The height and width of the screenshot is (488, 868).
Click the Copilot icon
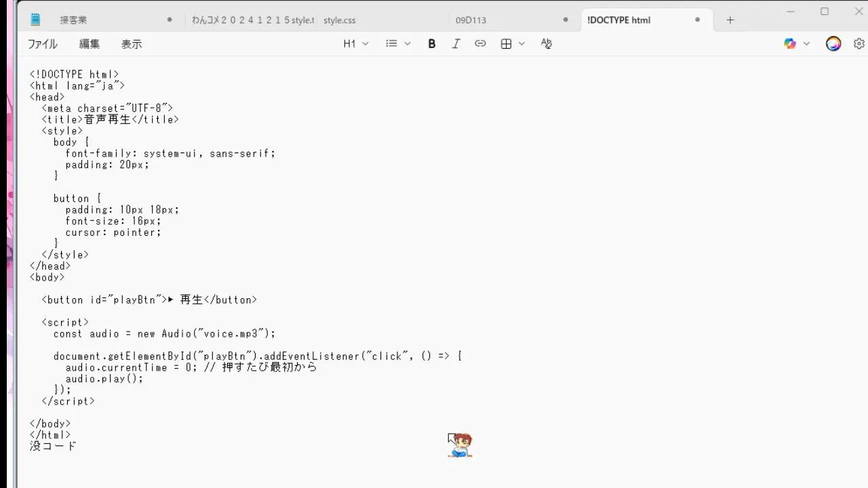pos(790,43)
